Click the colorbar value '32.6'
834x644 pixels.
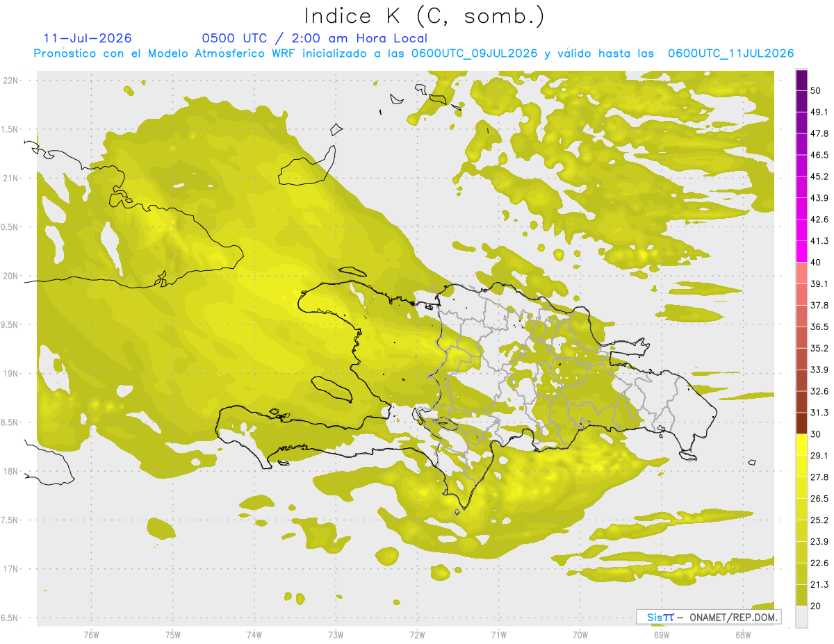[x=819, y=391]
